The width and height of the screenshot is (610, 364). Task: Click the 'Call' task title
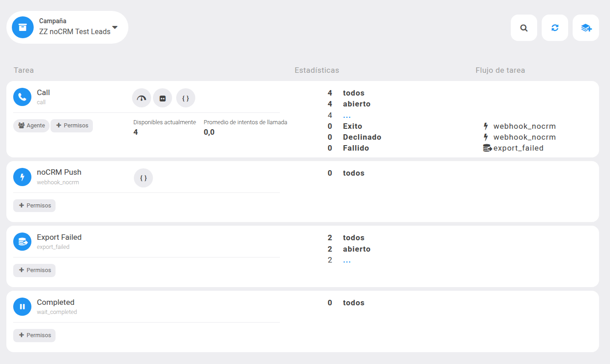tap(43, 92)
